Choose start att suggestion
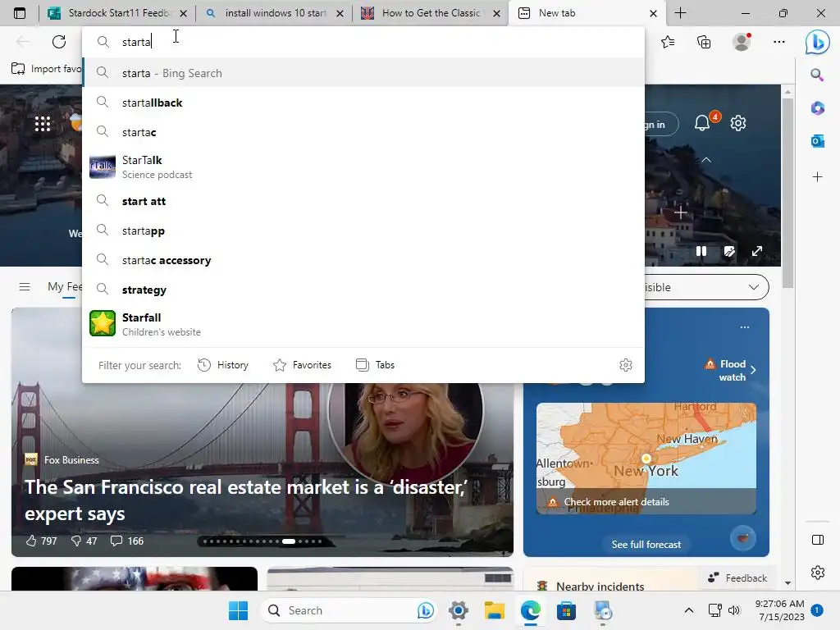The height and width of the screenshot is (630, 840). pyautogui.click(x=363, y=201)
